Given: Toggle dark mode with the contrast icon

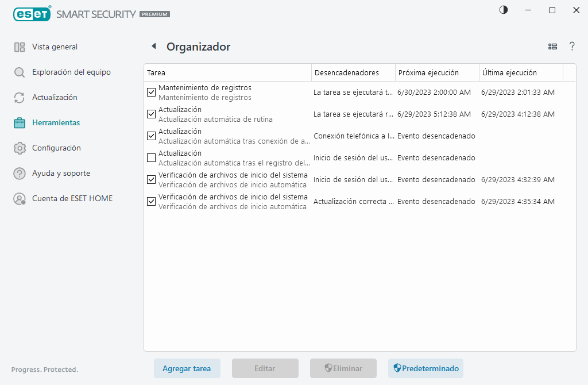Looking at the screenshot, I should point(503,10).
